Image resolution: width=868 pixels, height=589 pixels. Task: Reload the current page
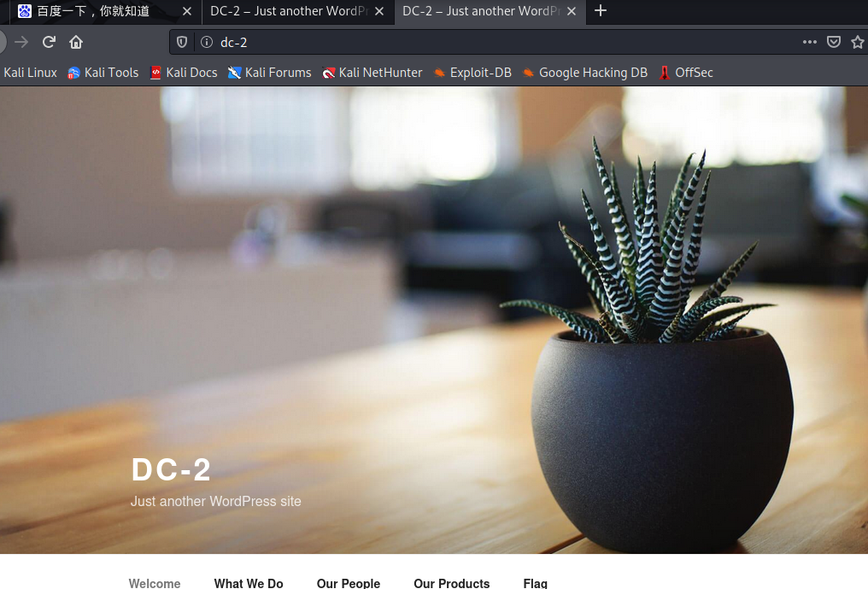[49, 42]
